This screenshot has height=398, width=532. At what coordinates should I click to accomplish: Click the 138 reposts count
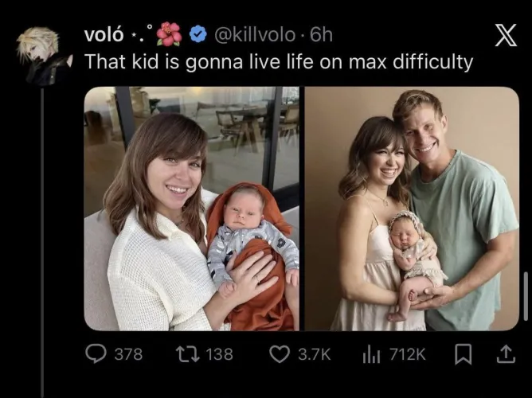pyautogui.click(x=219, y=354)
